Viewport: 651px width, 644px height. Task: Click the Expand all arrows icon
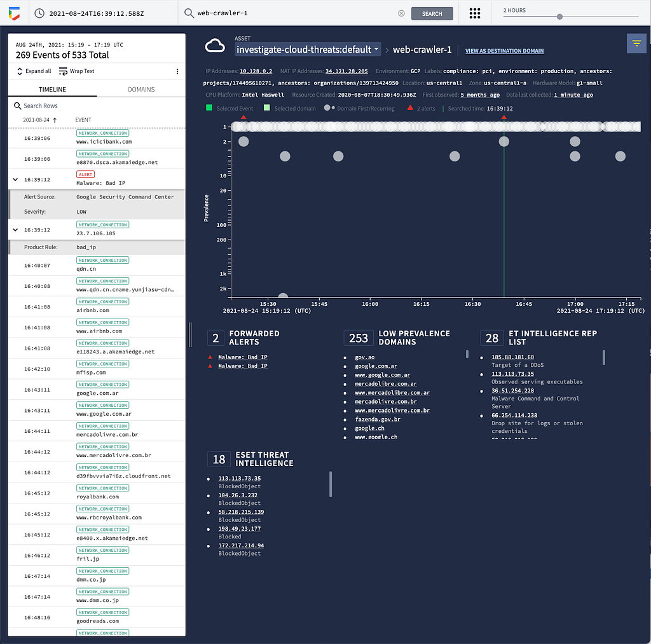click(x=20, y=71)
